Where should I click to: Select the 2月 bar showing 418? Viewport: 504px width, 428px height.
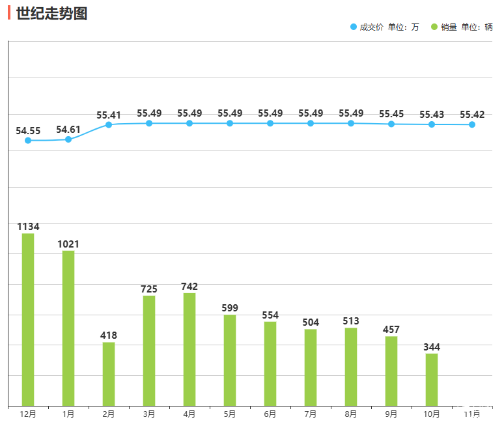tap(109, 374)
